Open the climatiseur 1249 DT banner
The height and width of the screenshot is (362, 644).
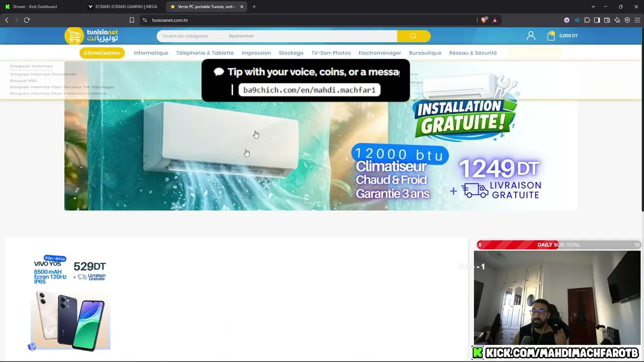(x=321, y=136)
